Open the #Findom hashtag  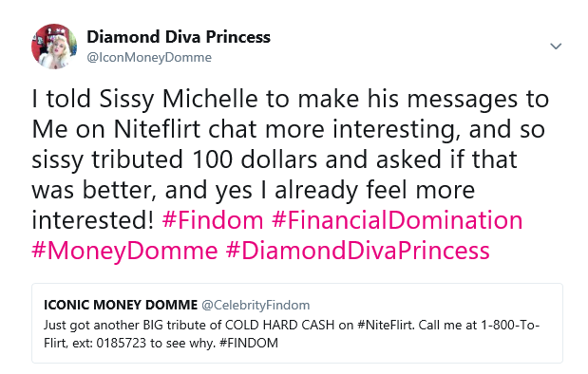[x=213, y=220]
